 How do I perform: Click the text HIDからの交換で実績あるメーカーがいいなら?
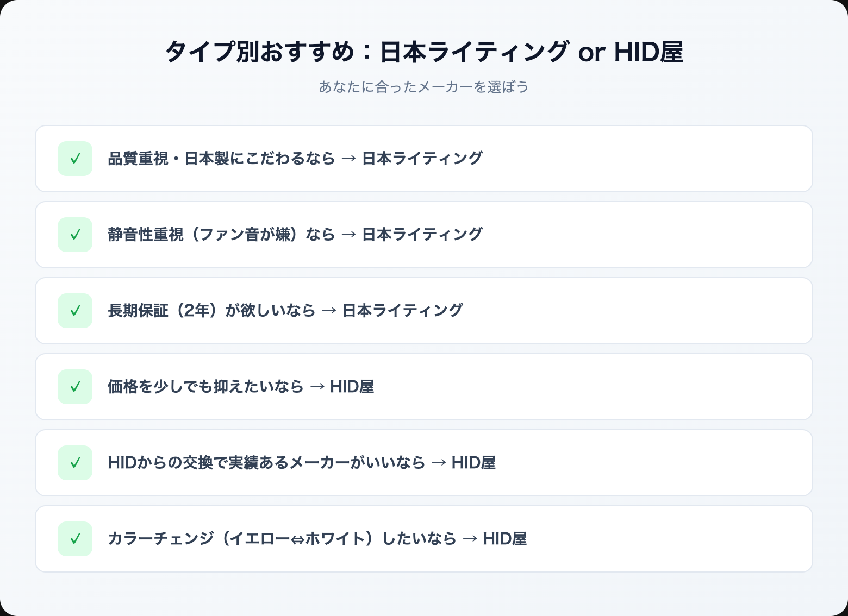[266, 463]
